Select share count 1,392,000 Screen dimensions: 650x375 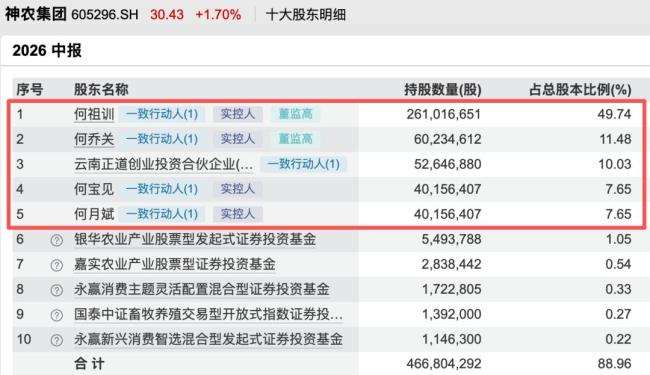click(x=451, y=314)
